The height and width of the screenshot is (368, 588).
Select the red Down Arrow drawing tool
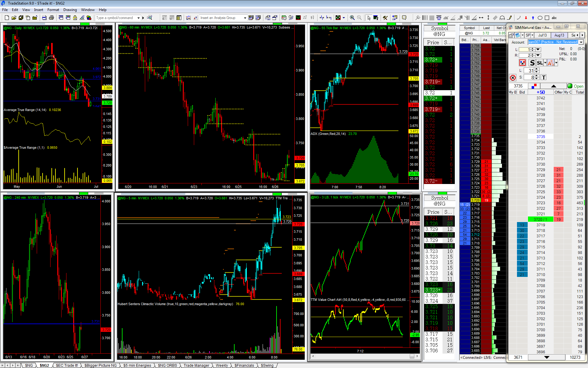[526, 18]
